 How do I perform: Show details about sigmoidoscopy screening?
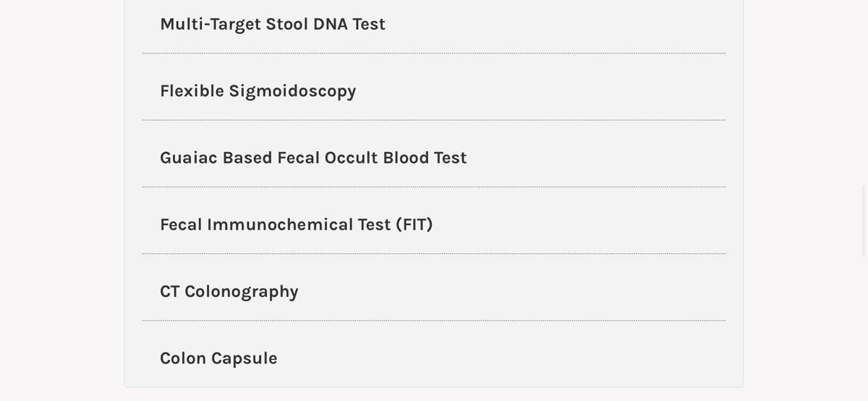[x=258, y=90]
